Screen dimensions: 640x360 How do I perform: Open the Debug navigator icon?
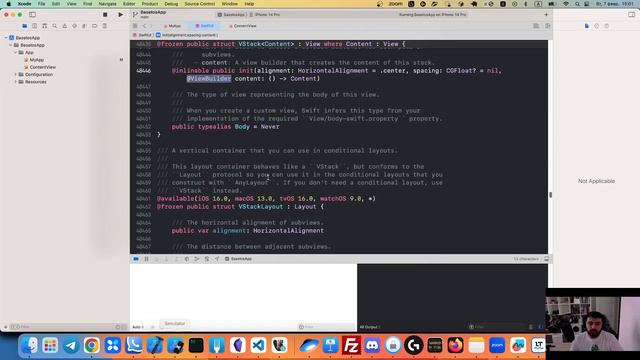pos(84,26)
